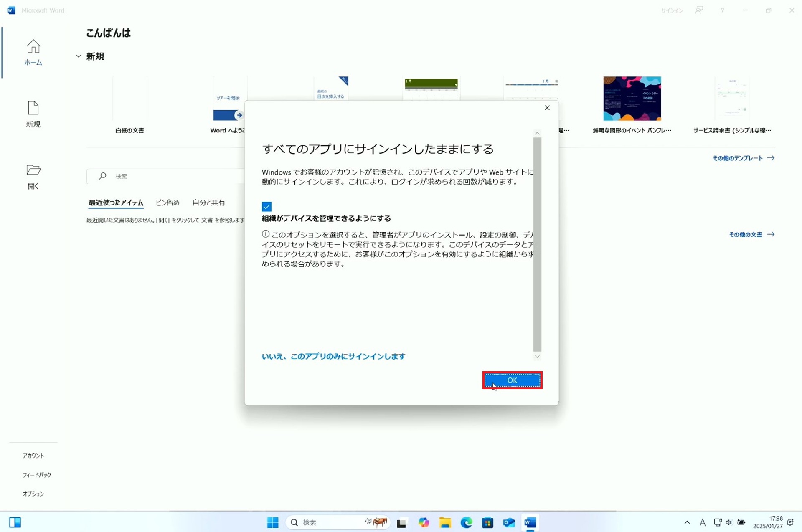Click the notification bell icon
Screen dimensions: 802x532
(x=790, y=522)
